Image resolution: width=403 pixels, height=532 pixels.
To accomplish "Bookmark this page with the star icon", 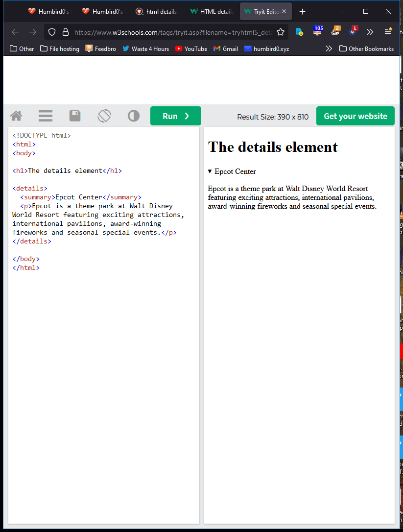I will [x=281, y=32].
